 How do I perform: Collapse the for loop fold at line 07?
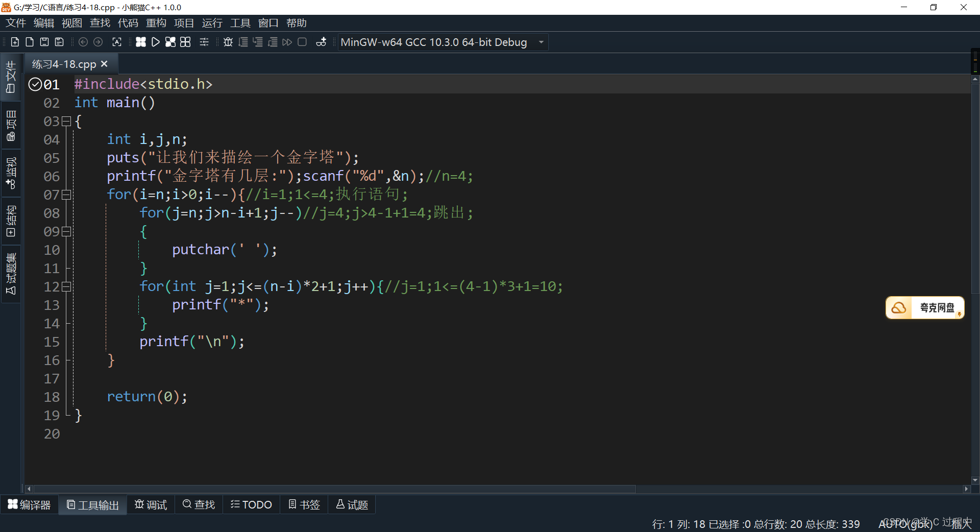point(66,195)
